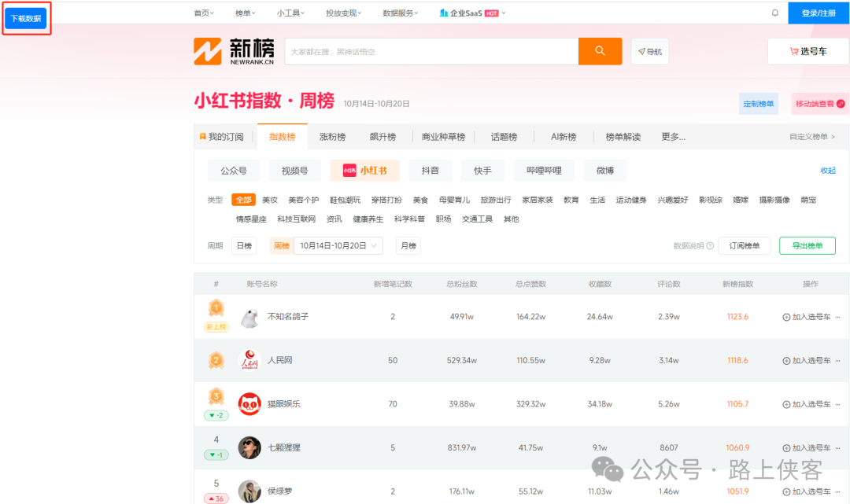
Task: Select the 哔哩哔哩 platform
Action: pos(544,171)
